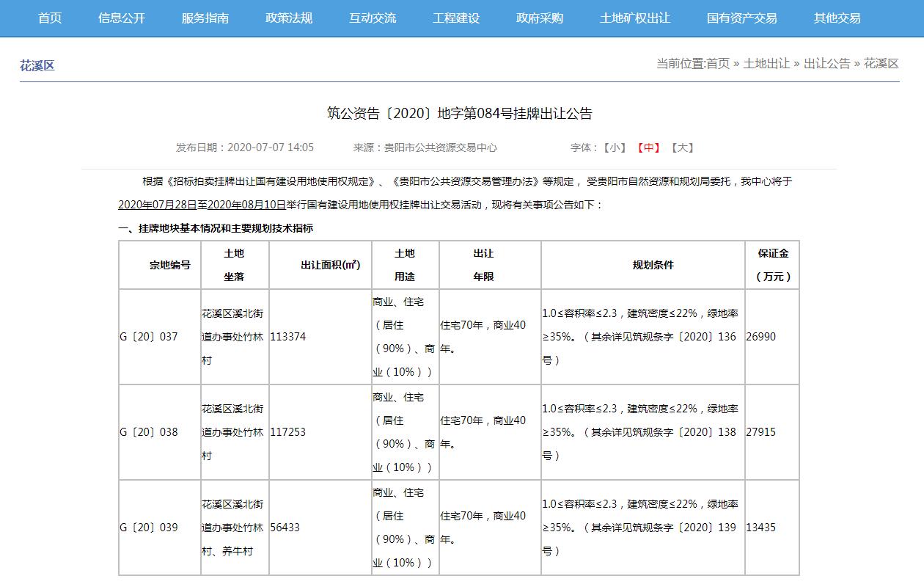Go to 互动交流 from the navigation bar

pyautogui.click(x=373, y=18)
